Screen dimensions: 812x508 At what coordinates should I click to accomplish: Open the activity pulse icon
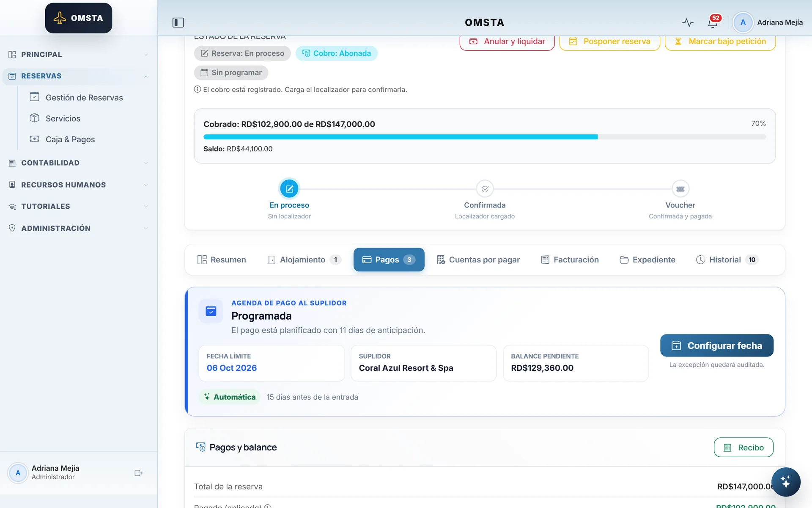688,22
